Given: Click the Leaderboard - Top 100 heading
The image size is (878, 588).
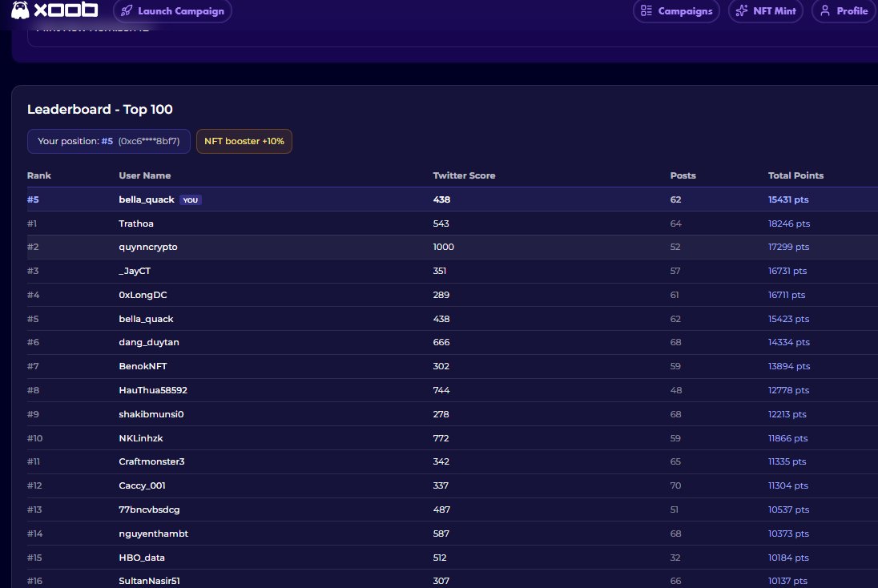Looking at the screenshot, I should tap(99, 109).
